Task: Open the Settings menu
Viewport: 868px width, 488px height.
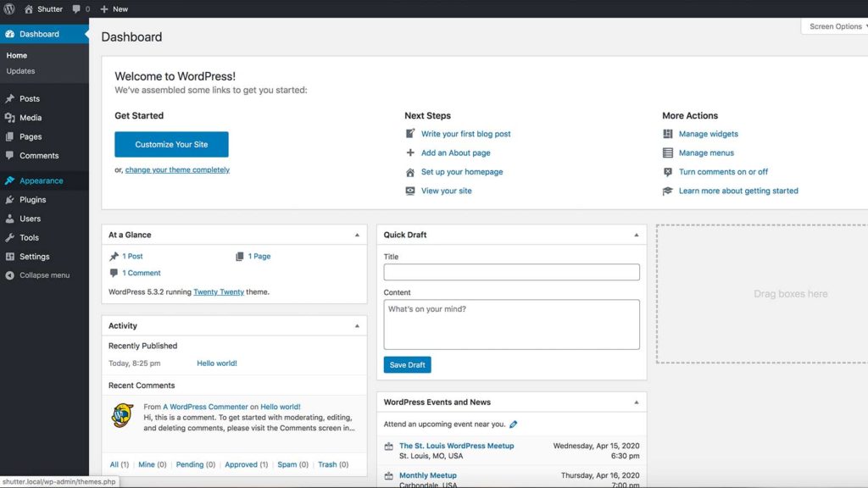Action: [44, 257]
